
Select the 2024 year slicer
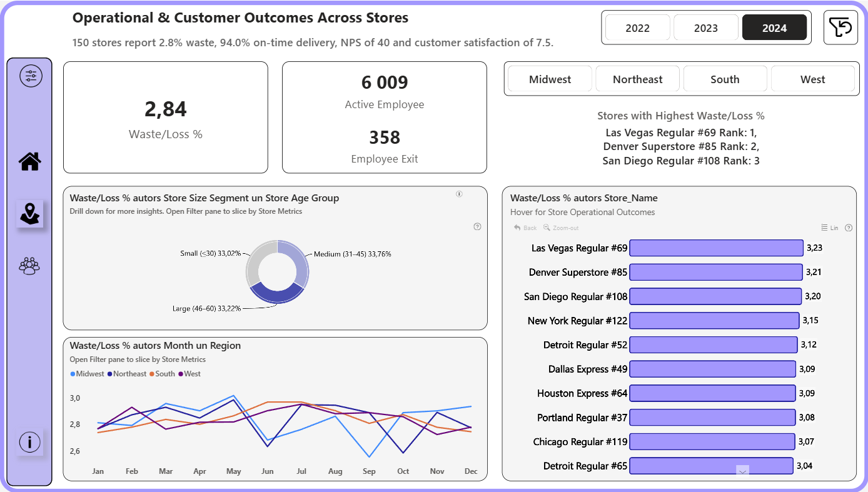[x=774, y=28]
